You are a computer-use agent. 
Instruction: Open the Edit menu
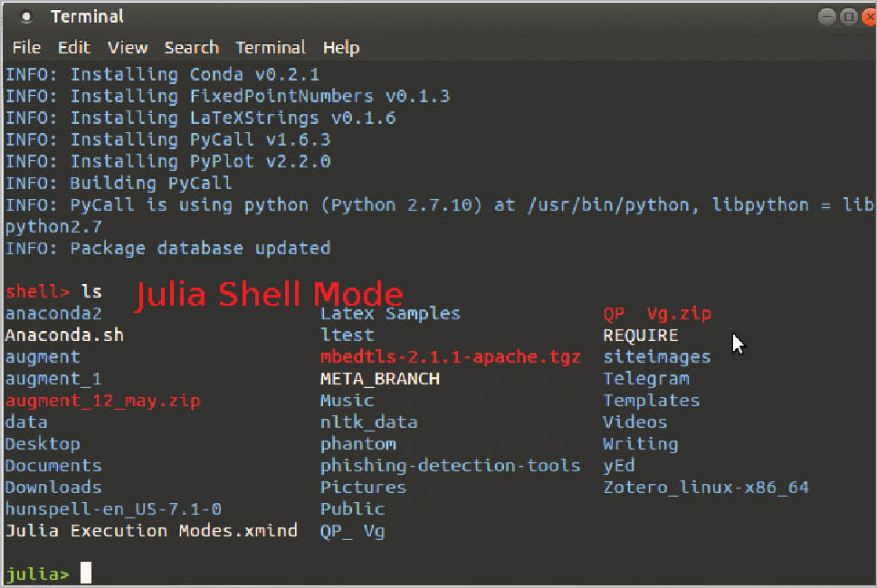coord(74,48)
